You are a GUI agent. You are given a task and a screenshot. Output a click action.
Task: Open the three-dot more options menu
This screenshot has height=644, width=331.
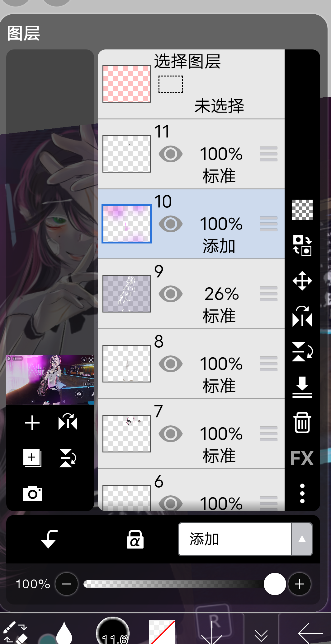[302, 493]
